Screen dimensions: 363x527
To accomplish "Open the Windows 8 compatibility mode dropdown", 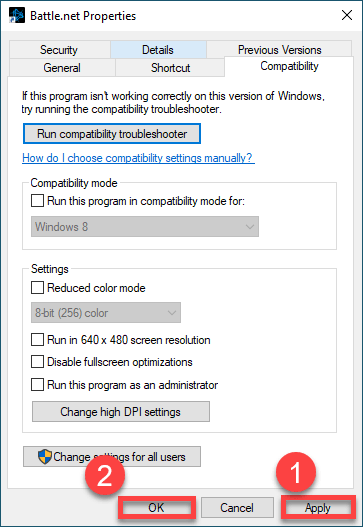I will point(145,227).
